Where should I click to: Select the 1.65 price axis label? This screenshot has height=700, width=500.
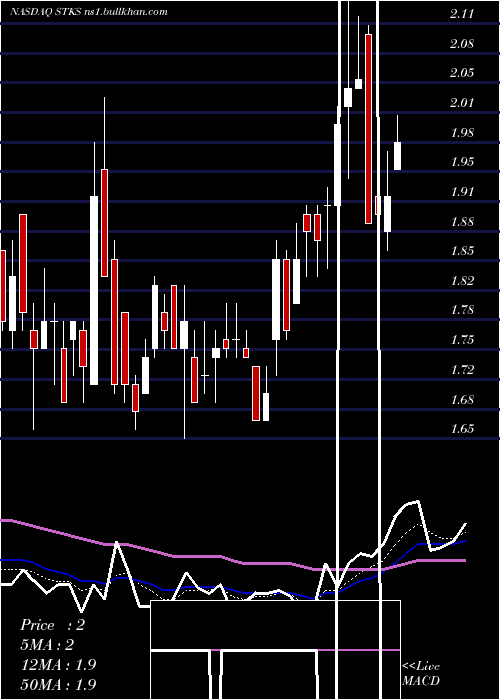[462, 429]
